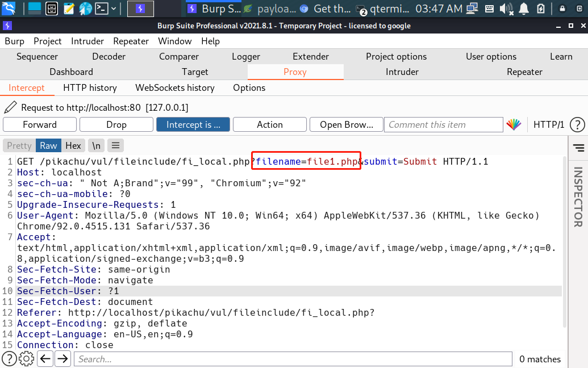Switch to the Learn tab
The image size is (588, 368).
pyautogui.click(x=561, y=57)
